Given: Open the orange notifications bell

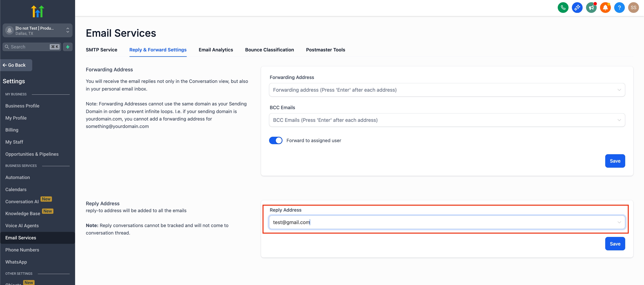Looking at the screenshot, I should click(x=605, y=7).
